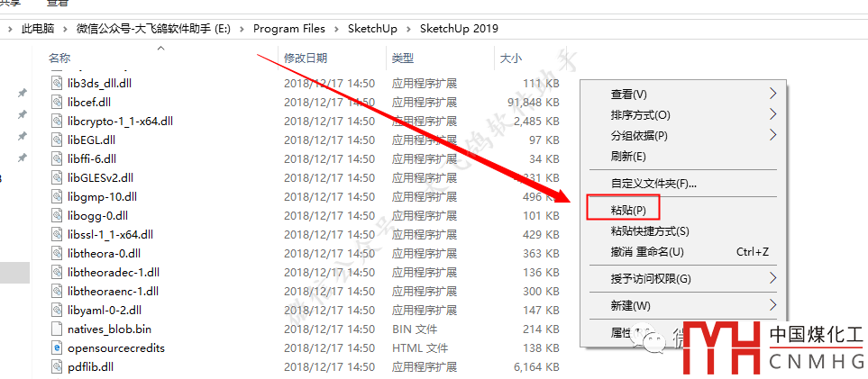
Task: Select the file name libcef.dll
Action: pos(89,103)
